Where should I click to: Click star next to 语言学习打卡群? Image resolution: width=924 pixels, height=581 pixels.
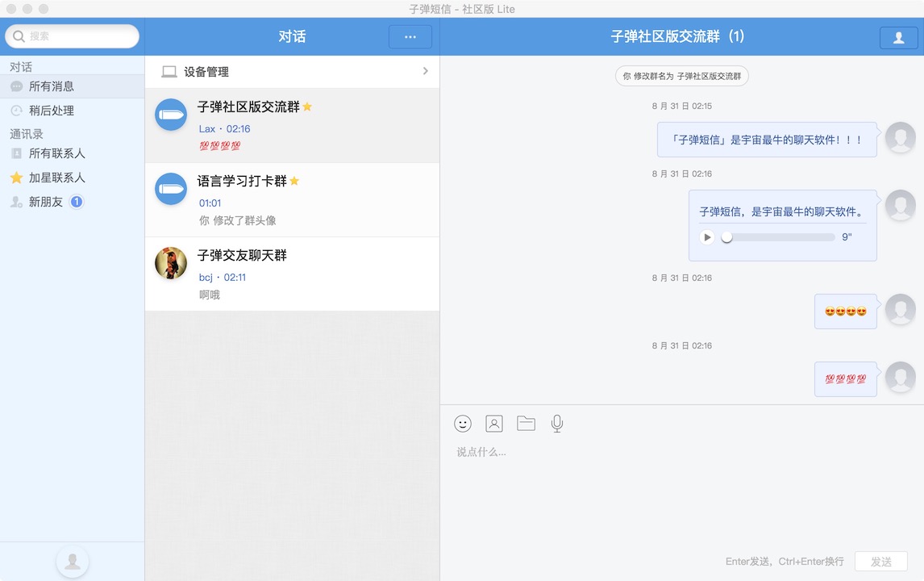[294, 181]
